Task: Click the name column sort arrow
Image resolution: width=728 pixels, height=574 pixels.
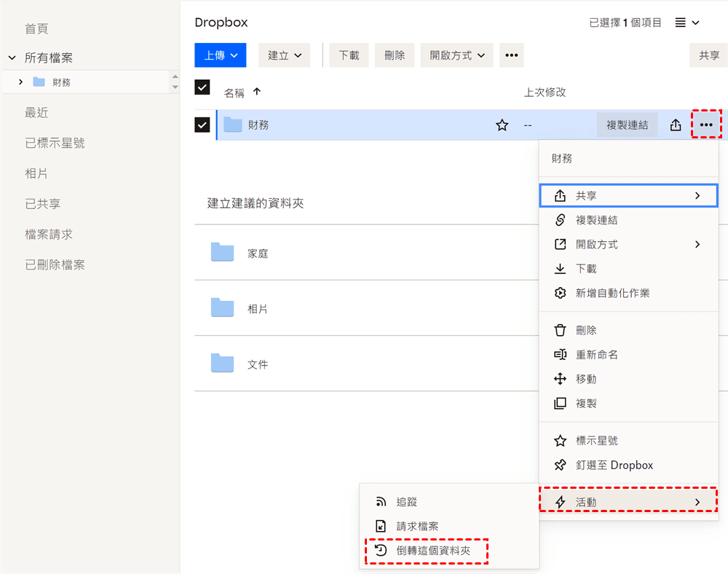Action: 257,92
